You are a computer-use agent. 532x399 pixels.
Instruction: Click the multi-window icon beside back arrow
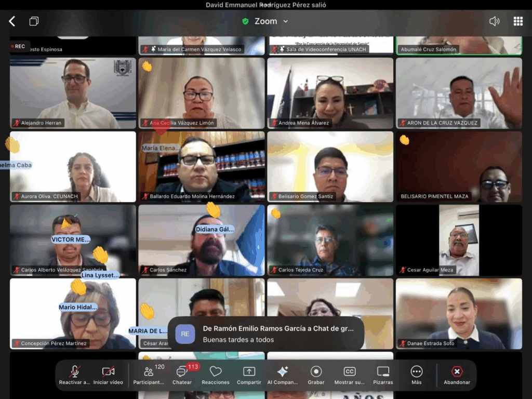34,21
